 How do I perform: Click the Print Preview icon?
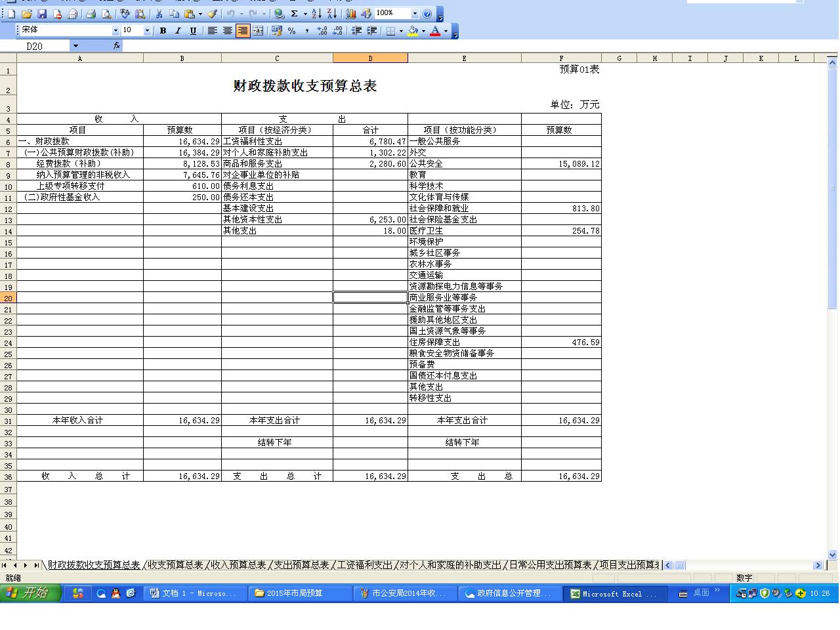pos(106,14)
